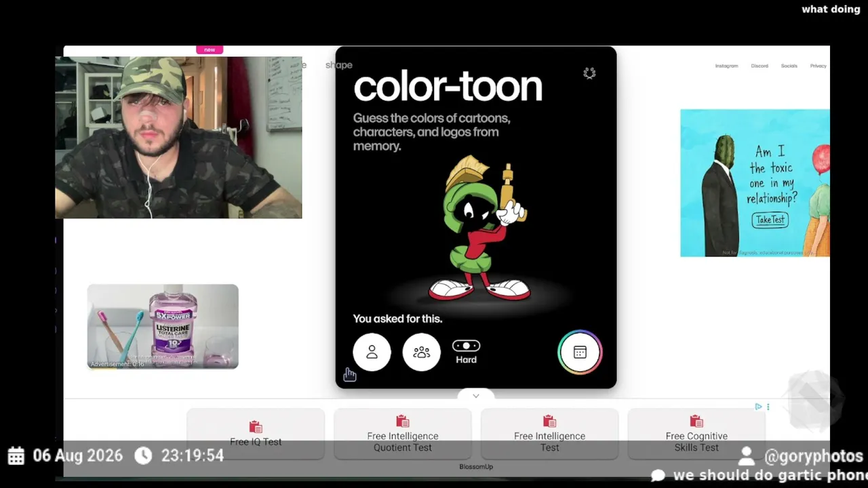Open the Privacy link in the header
The width and height of the screenshot is (868, 488).
pos(818,66)
